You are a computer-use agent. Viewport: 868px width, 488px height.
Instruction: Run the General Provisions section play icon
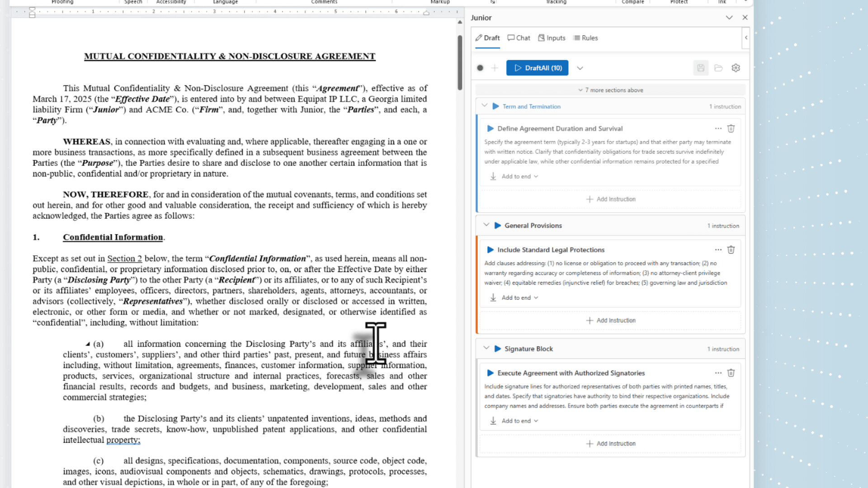(x=497, y=225)
